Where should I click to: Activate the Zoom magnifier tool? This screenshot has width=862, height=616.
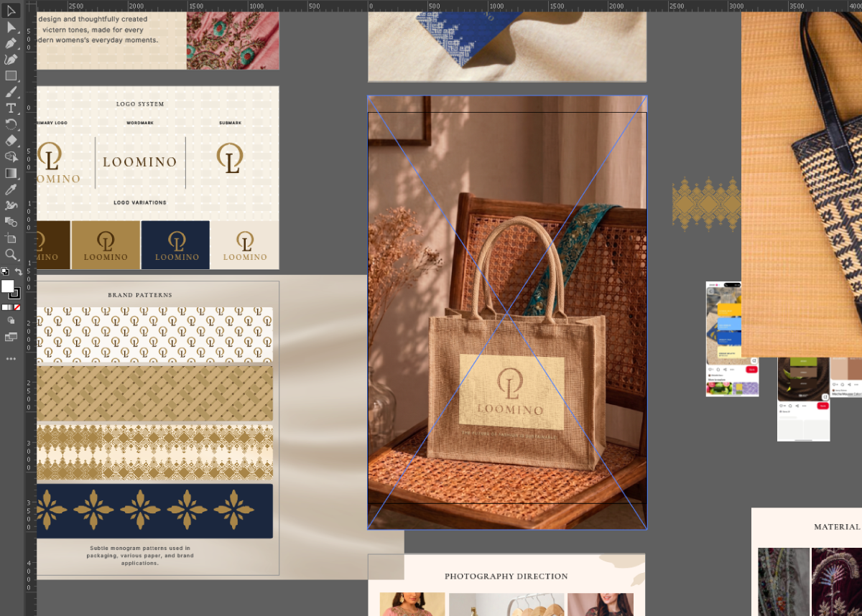coord(11,254)
